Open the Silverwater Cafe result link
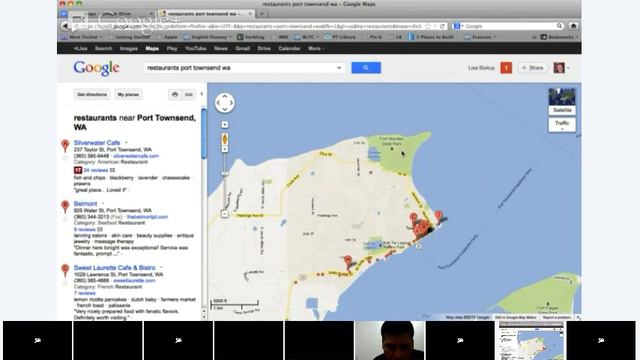The width and height of the screenshot is (640, 360). pyautogui.click(x=97, y=143)
